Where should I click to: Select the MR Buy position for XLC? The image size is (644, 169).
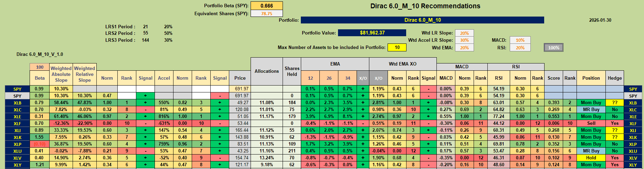(x=591, y=109)
